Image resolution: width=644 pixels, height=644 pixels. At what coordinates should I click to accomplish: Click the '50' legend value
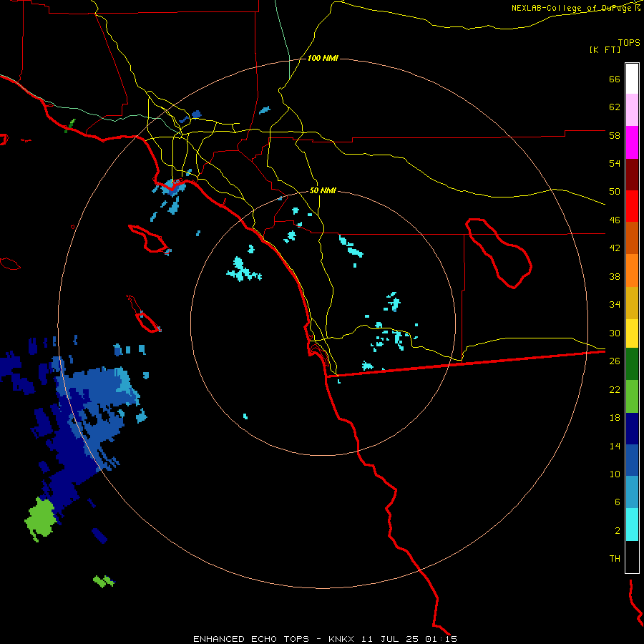click(615, 192)
